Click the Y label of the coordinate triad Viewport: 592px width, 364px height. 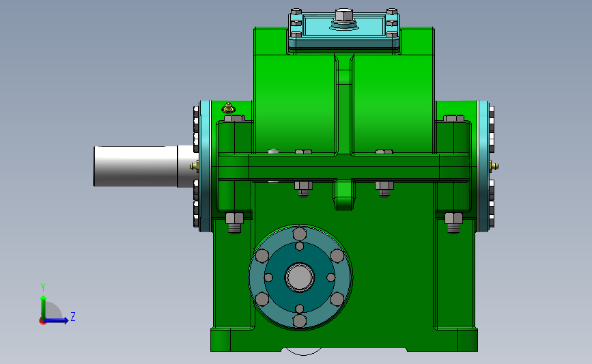[43, 288]
